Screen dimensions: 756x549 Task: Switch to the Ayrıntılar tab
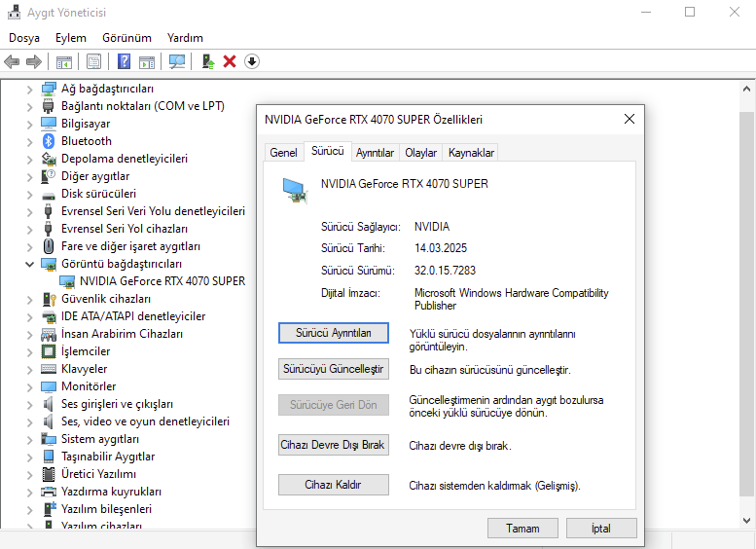[x=375, y=153]
